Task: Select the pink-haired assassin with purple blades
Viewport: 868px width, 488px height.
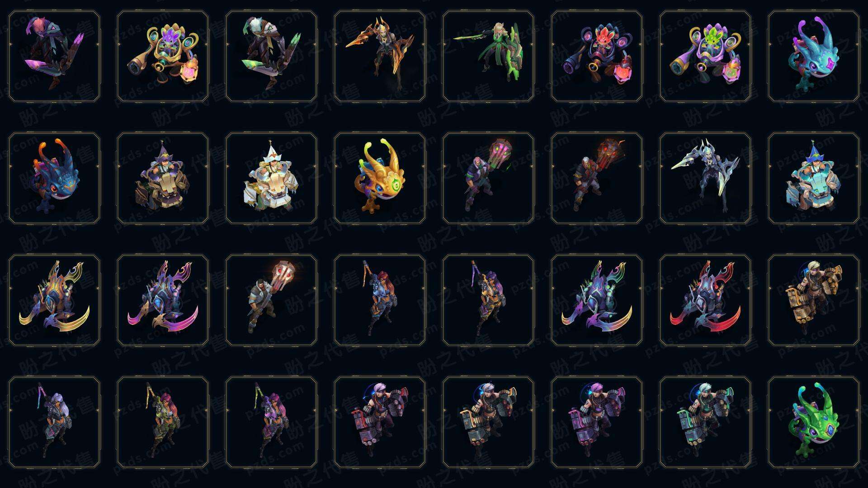Action: click(54, 56)
